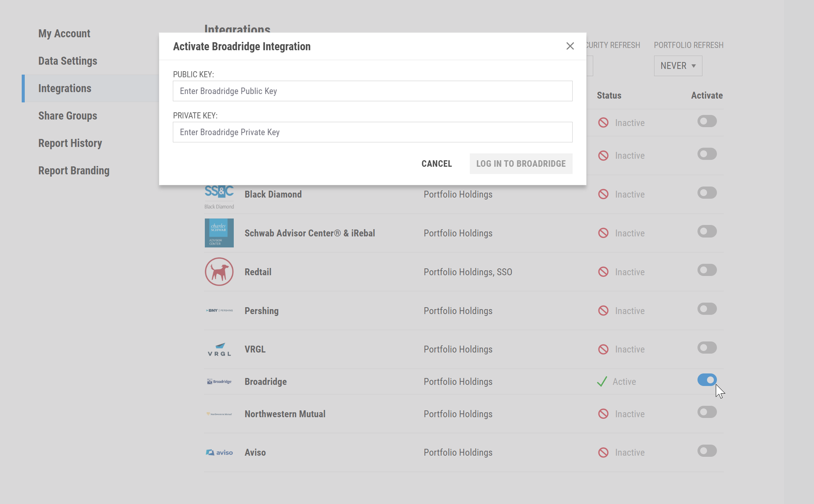Click the Broadridge Public Key input field
Viewport: 814px width, 504px height.
[372, 91]
